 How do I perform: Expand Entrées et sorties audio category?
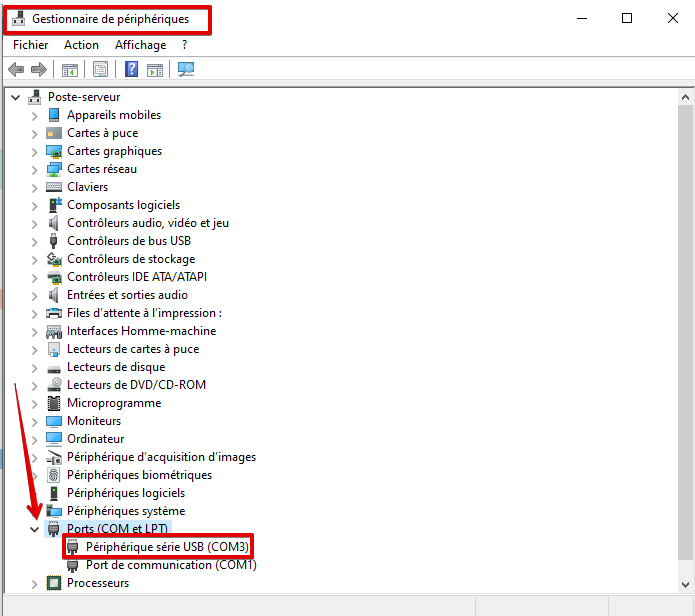point(35,296)
